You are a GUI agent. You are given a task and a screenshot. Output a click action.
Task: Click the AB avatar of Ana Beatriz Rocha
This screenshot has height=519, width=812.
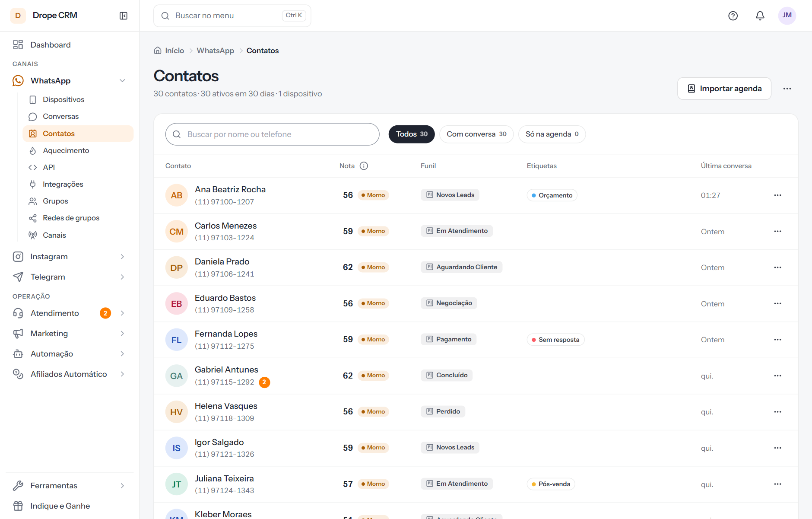click(x=177, y=195)
